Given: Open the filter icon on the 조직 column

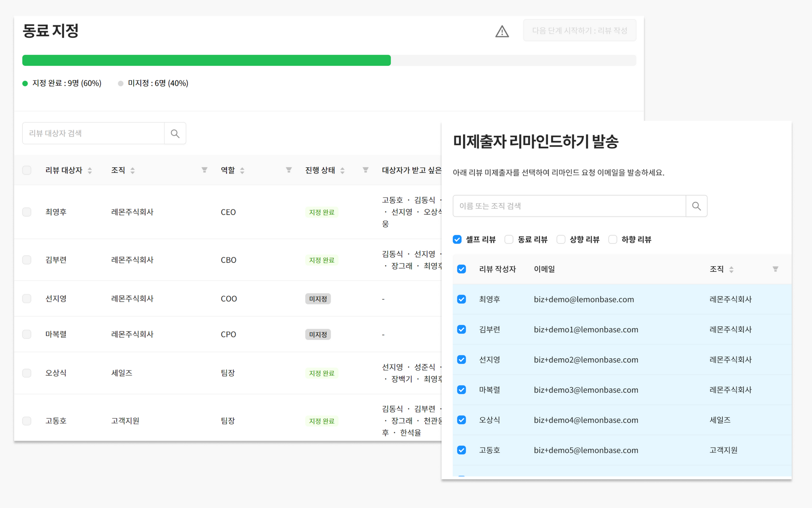Looking at the screenshot, I should pos(204,170).
